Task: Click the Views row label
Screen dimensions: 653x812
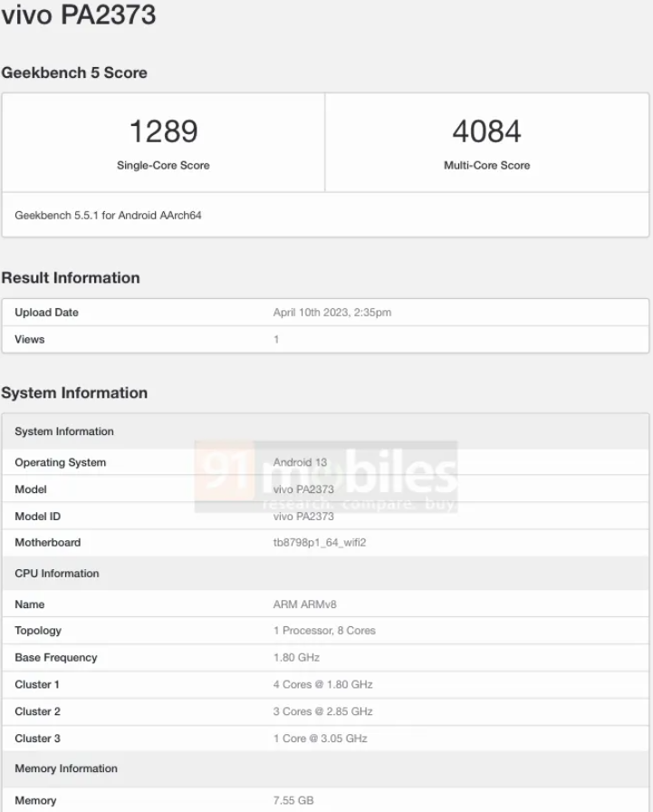Action: (30, 339)
